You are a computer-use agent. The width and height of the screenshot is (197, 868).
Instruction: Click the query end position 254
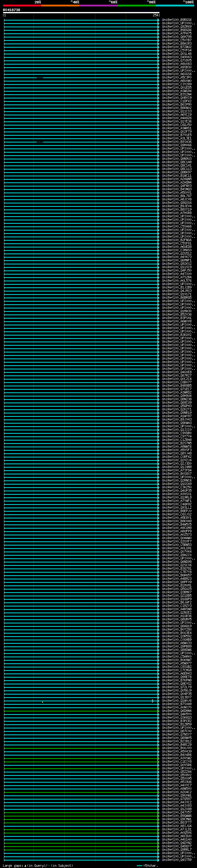155,15
